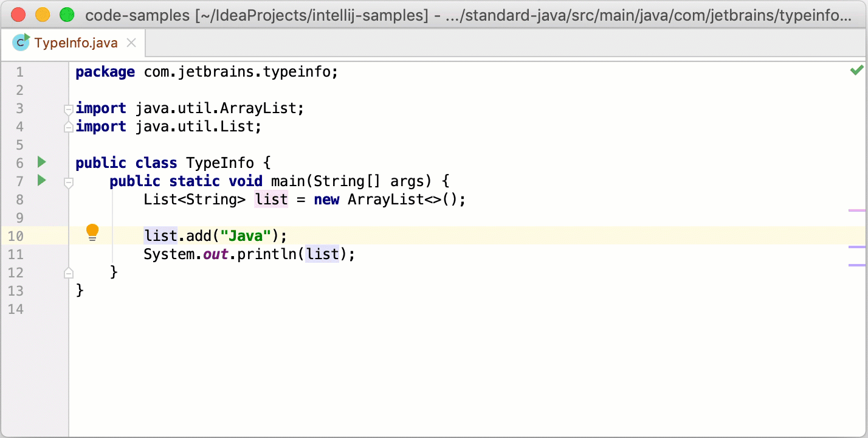Click the pink marker on the editor scrollbar
The image size is (868, 438).
pos(857,210)
